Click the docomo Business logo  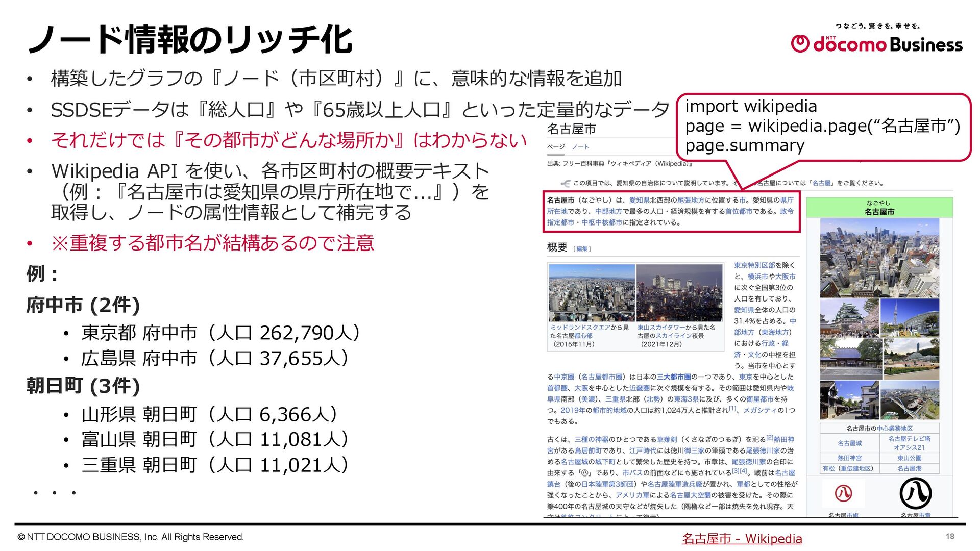coord(876,43)
